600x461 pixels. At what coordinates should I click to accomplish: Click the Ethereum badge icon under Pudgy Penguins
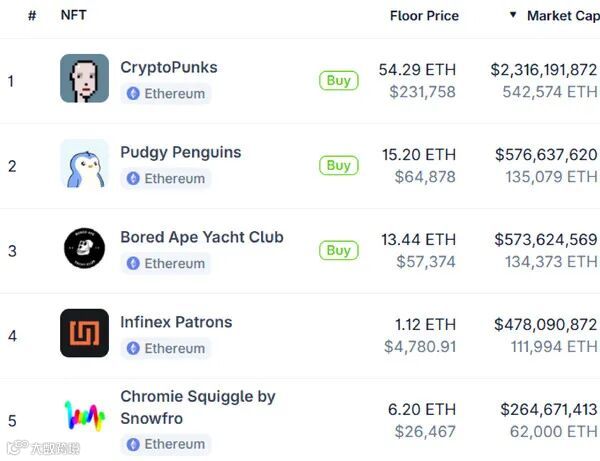point(133,179)
